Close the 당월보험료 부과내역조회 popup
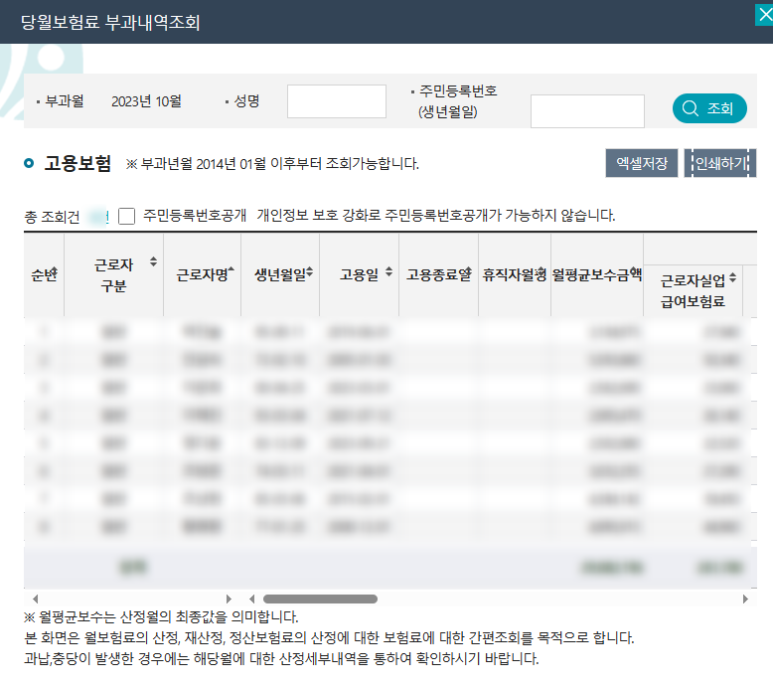The width and height of the screenshot is (773, 687). click(764, 14)
